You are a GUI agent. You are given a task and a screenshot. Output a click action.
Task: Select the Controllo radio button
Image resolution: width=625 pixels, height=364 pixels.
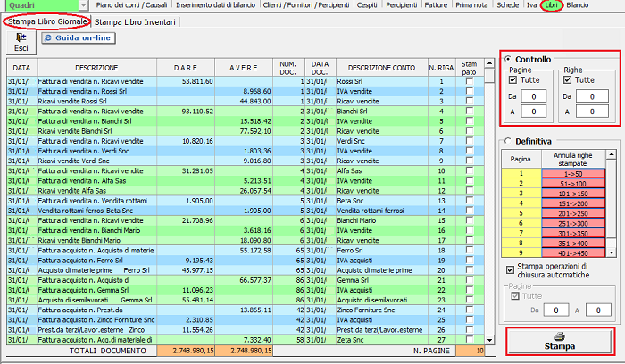508,59
